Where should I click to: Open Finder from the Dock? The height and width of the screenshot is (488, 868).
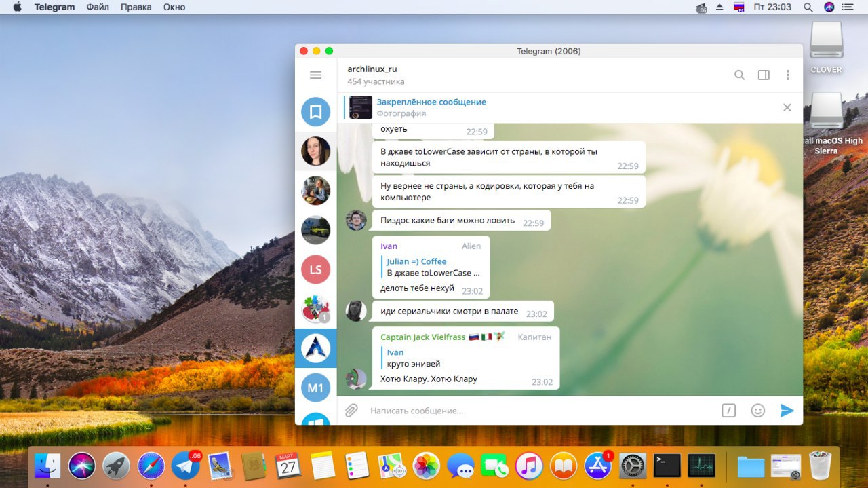point(47,466)
